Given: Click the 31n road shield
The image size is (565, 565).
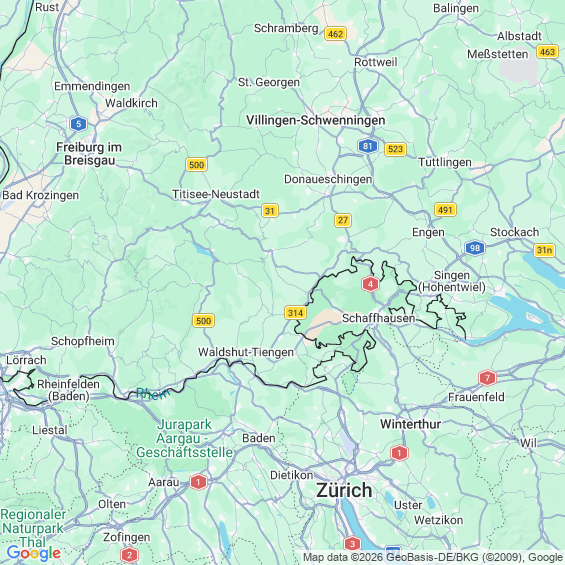Looking at the screenshot, I should 544,250.
